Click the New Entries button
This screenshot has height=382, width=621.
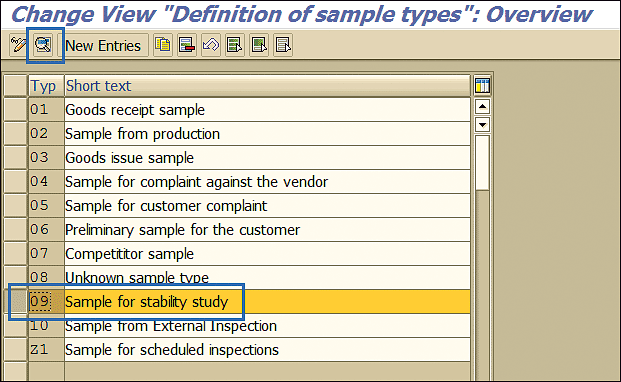click(103, 46)
